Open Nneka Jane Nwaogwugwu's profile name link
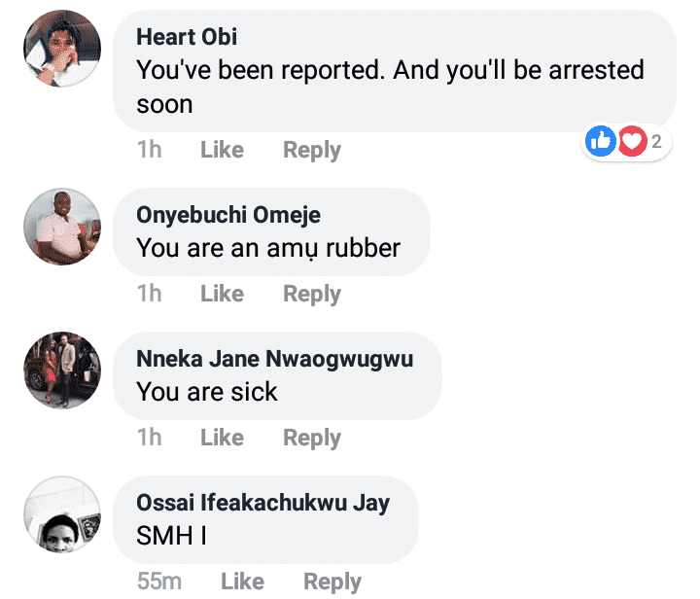The height and width of the screenshot is (599, 700). [x=275, y=359]
